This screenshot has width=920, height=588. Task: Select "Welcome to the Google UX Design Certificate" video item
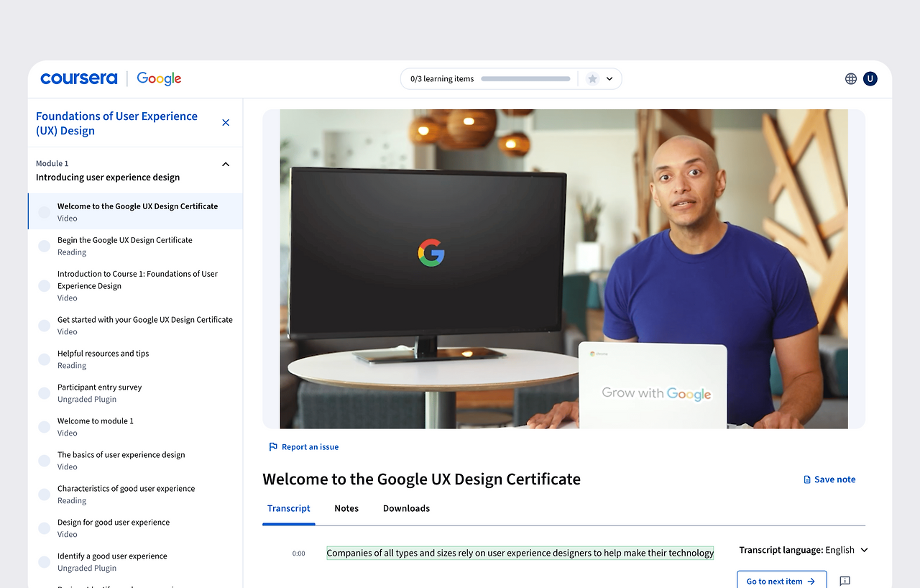coord(135,211)
